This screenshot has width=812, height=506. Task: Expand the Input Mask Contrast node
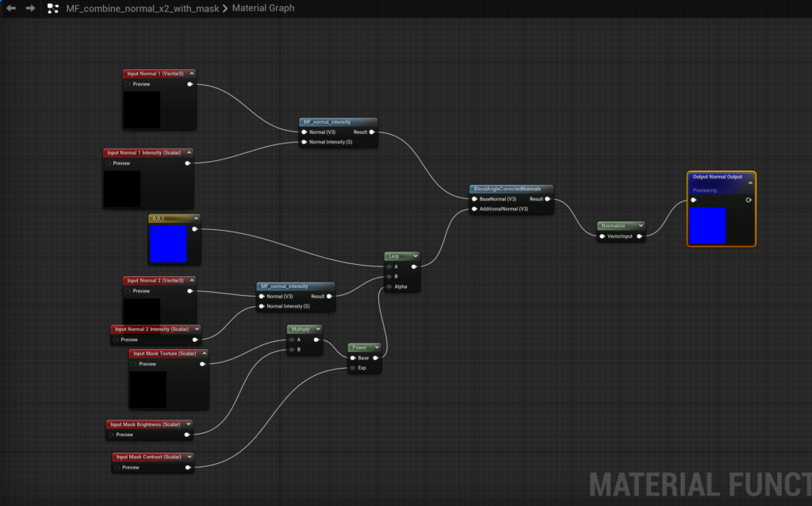190,457
